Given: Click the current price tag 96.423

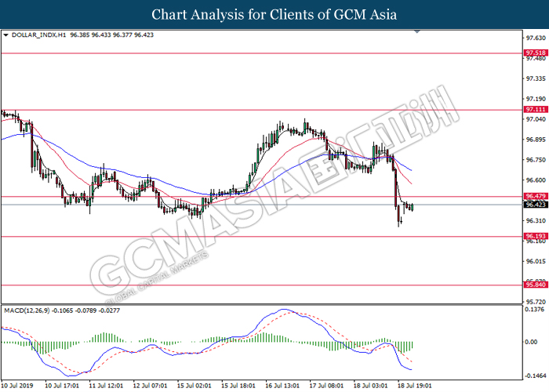Looking at the screenshot, I should coord(536,205).
